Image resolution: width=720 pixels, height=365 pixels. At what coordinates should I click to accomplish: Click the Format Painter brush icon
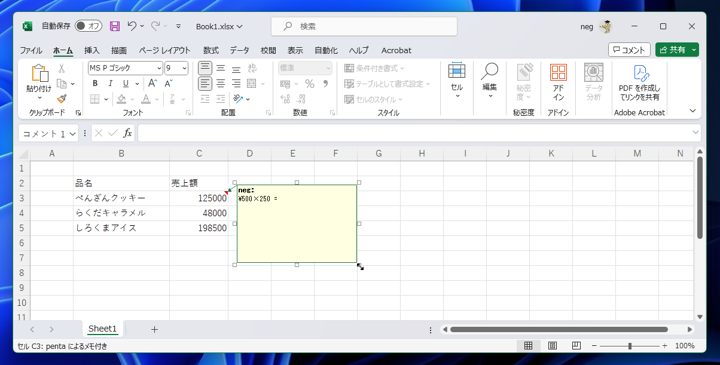(x=62, y=99)
